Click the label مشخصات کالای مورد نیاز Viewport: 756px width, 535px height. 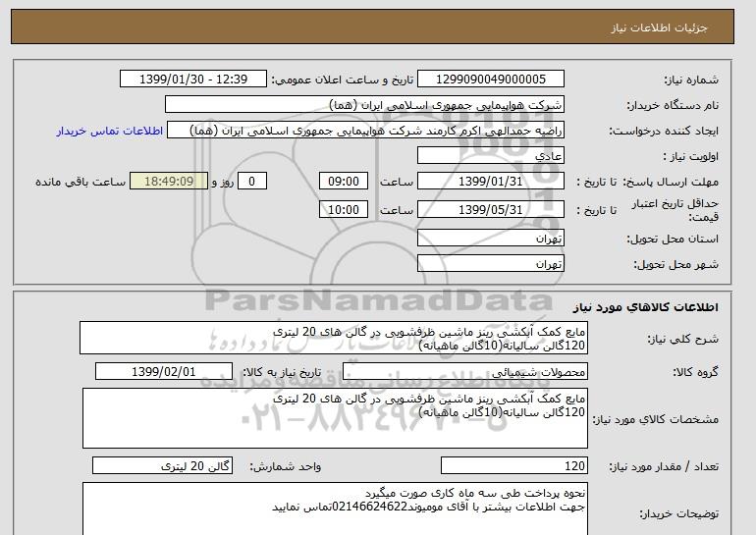point(656,419)
